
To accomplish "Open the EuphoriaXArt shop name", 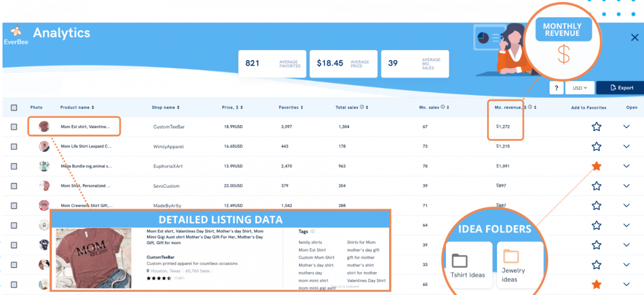I will 168,166.
